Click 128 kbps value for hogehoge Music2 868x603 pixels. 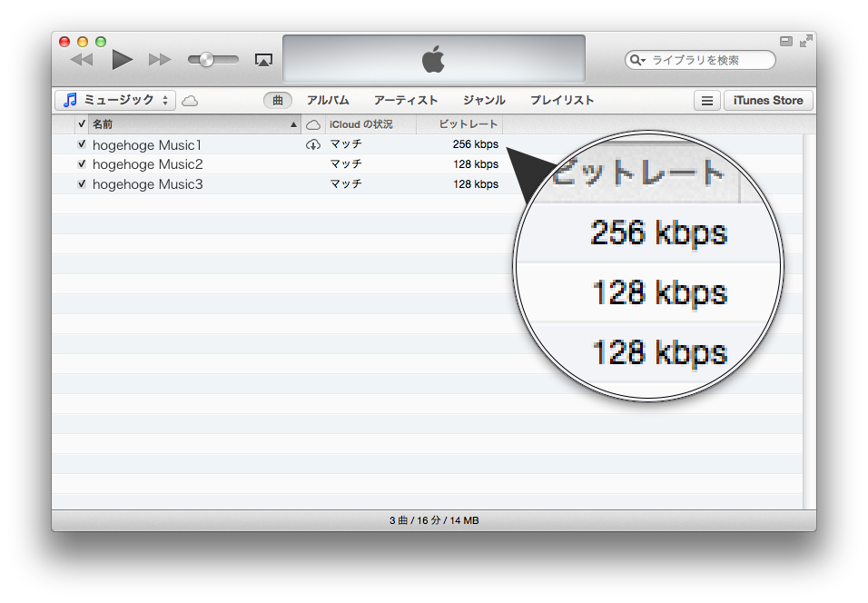476,163
